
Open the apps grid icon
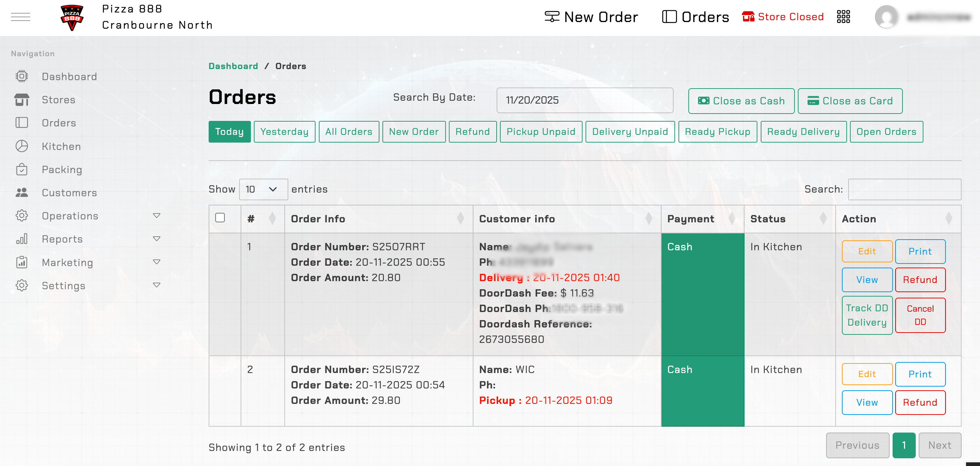pos(843,17)
